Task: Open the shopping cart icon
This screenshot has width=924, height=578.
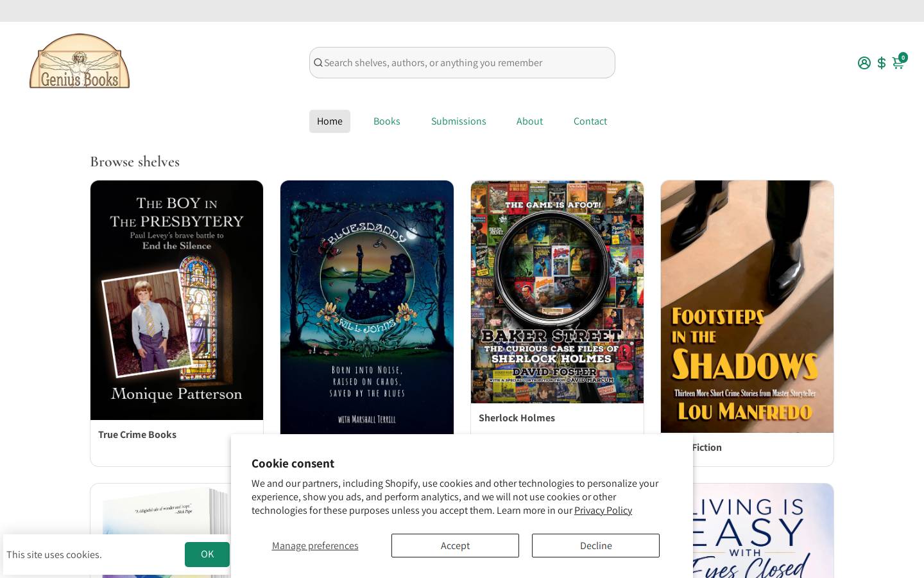Action: coord(898,62)
